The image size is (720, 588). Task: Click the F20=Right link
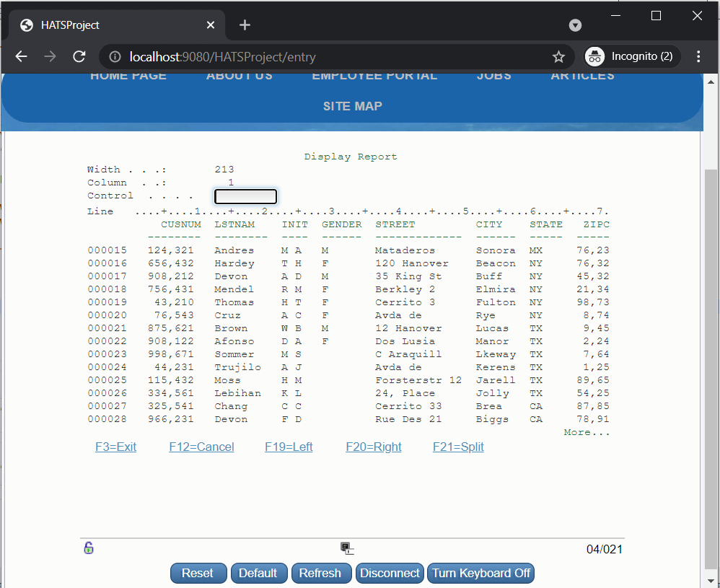[x=373, y=447]
